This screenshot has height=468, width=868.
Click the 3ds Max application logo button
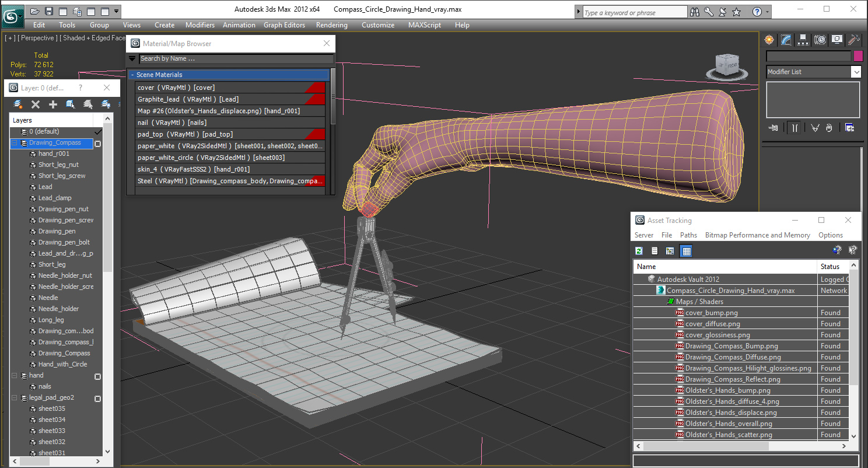[12, 15]
